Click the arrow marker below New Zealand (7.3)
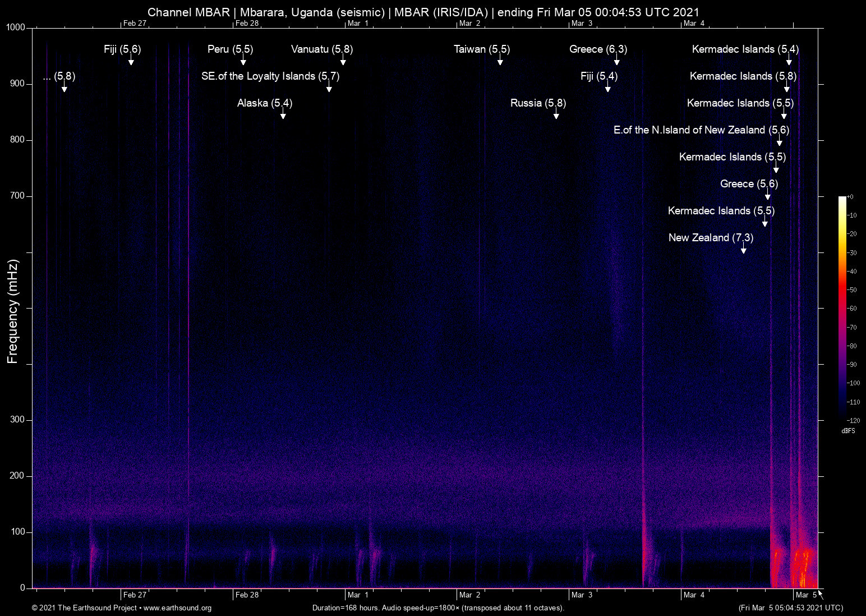Viewport: 866px width, 616px height. tap(743, 250)
